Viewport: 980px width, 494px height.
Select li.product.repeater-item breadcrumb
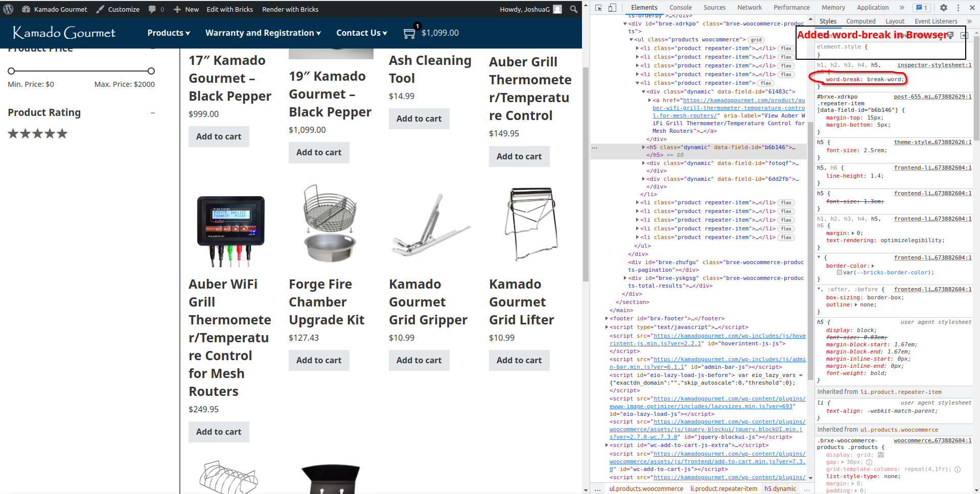pos(724,489)
